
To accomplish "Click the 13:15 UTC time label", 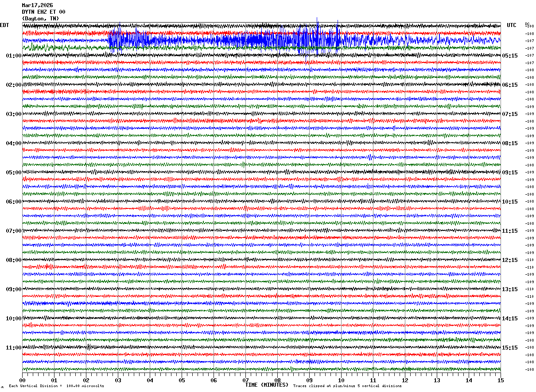I will (x=510, y=289).
